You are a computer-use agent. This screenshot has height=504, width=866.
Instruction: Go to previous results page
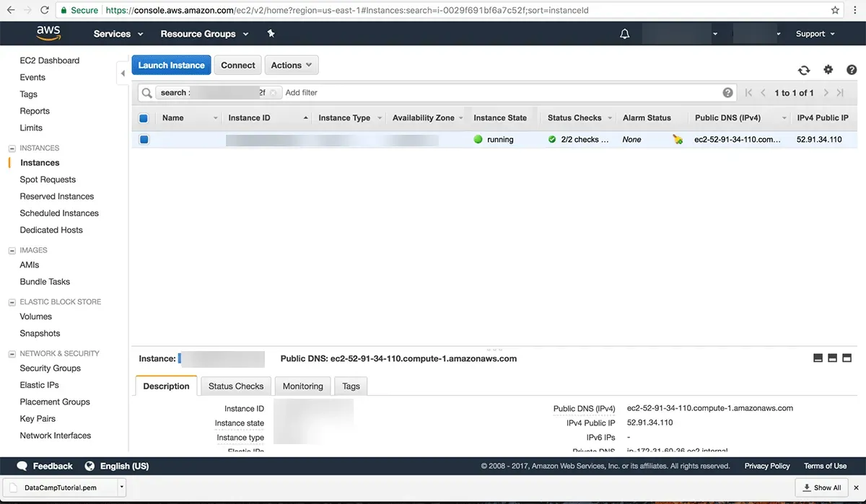[764, 93]
